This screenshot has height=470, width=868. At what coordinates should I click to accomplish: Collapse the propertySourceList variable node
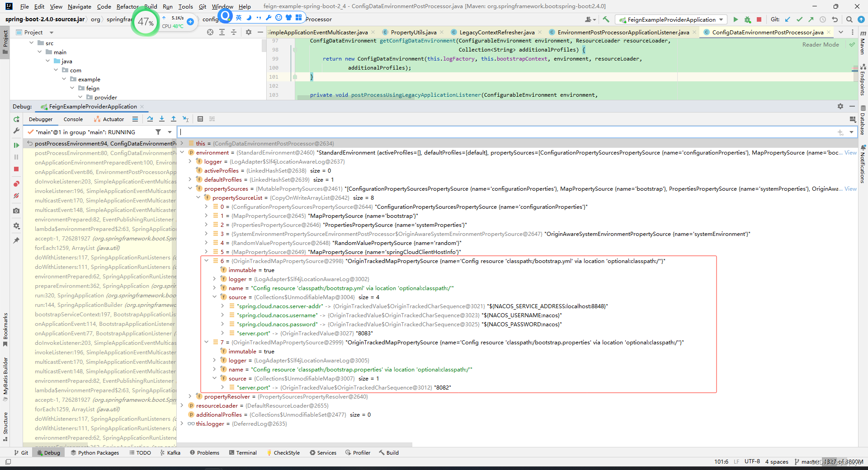pos(198,197)
